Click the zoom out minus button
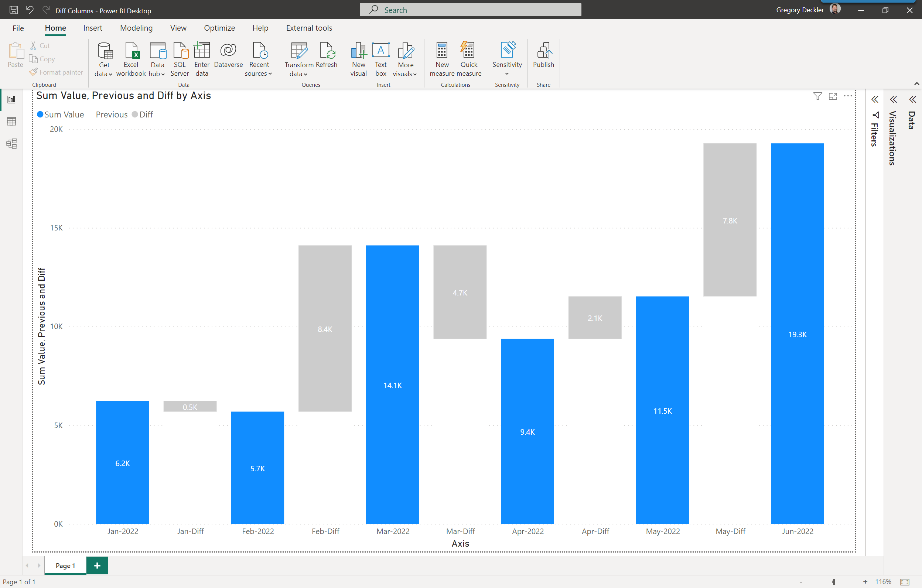This screenshot has height=588, width=922. 800,581
